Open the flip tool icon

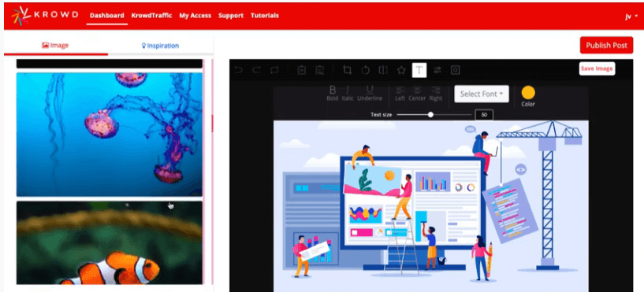[383, 70]
